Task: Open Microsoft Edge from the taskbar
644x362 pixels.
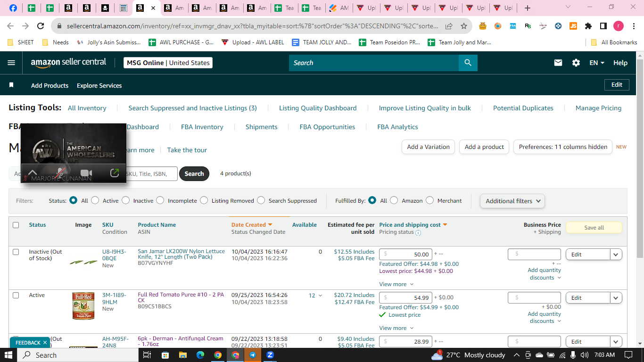Action: (x=200, y=355)
